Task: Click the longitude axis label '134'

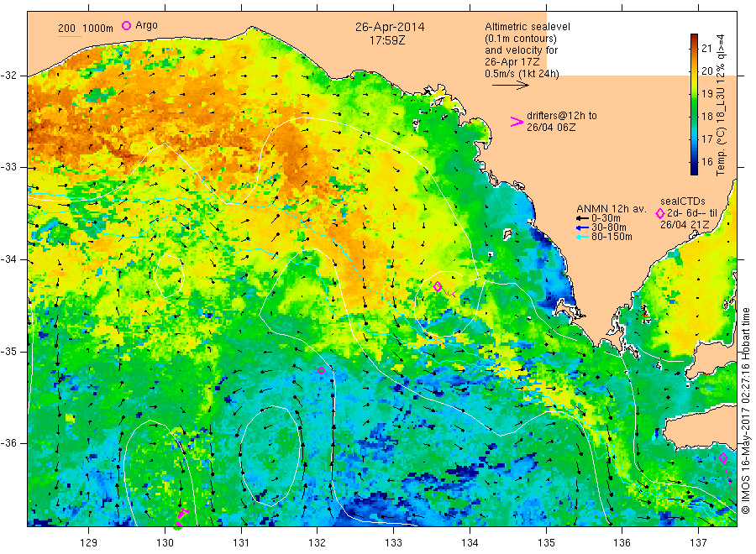Action: (x=470, y=543)
